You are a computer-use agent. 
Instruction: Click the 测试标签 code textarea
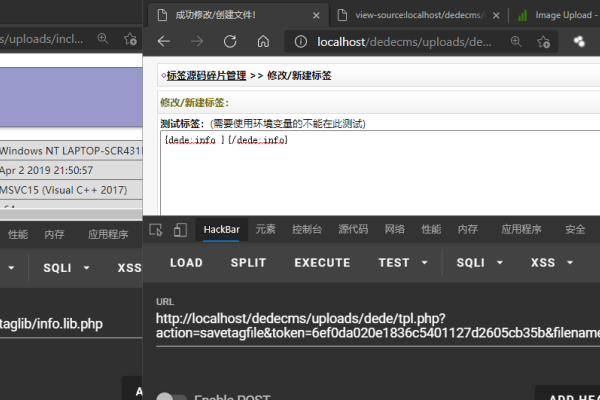[x=381, y=173]
